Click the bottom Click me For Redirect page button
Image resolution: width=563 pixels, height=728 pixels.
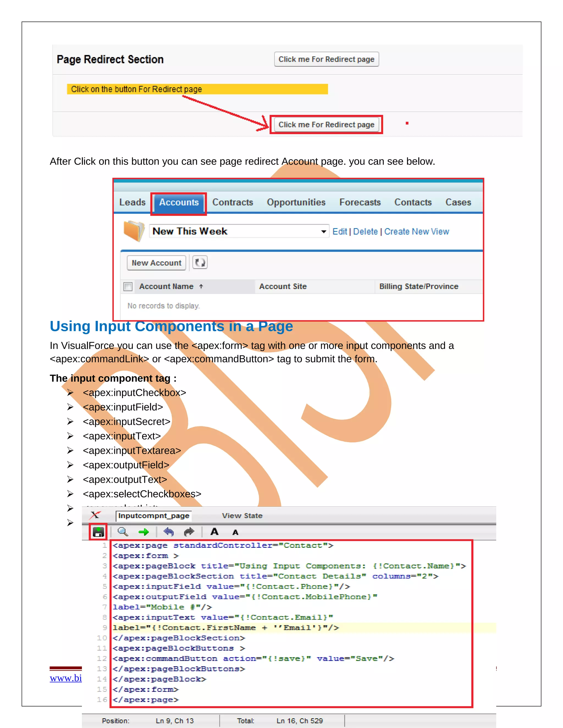point(327,124)
